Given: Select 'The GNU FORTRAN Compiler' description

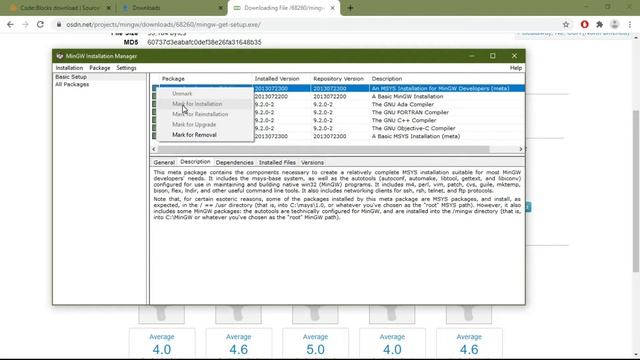Looking at the screenshot, I should [410, 112].
